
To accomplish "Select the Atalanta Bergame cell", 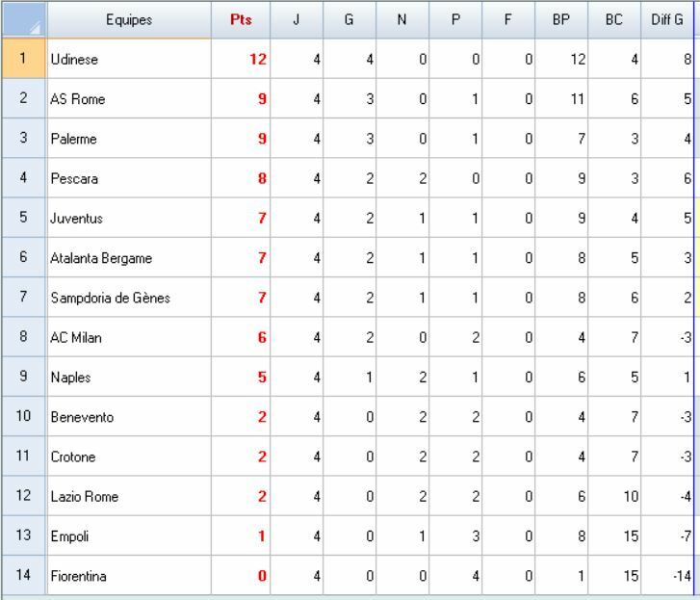I will pyautogui.click(x=128, y=258).
